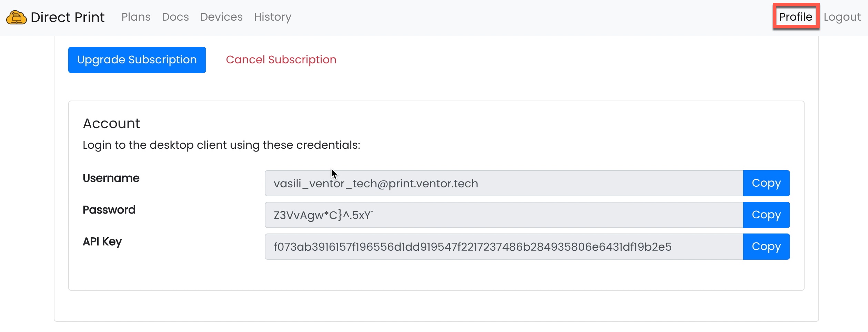Screen dimensions: 868x332
Task: Open the Profile page
Action: tap(796, 17)
